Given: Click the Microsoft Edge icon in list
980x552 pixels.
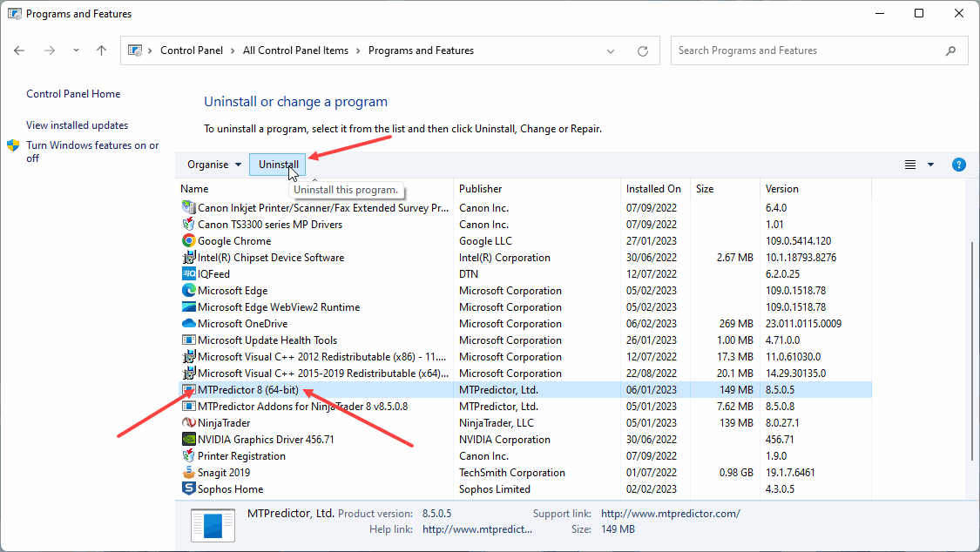Looking at the screenshot, I should (189, 291).
